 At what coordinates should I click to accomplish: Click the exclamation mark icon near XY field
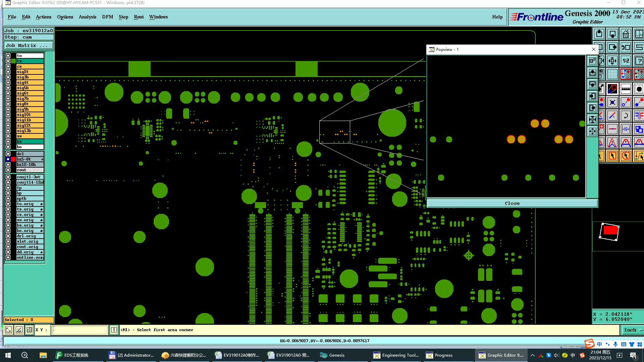[x=114, y=330]
